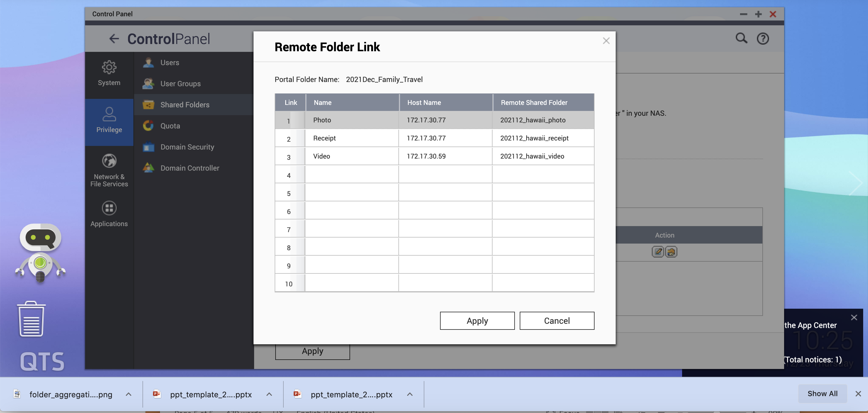Open the Applications category icon

click(109, 208)
